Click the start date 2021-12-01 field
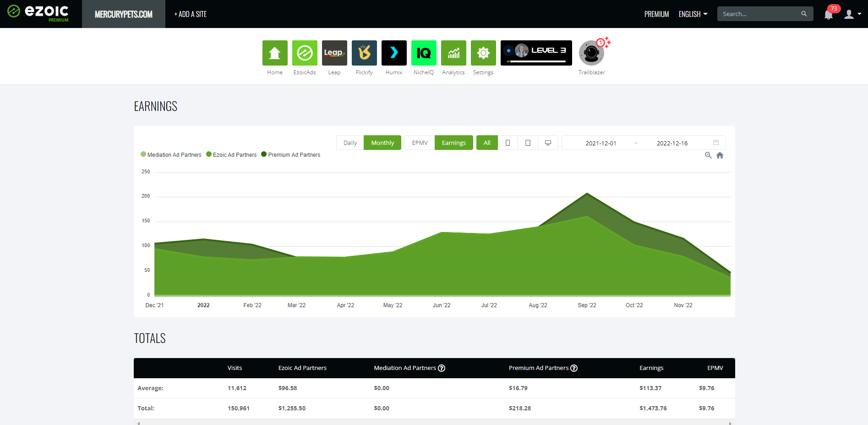 601,143
